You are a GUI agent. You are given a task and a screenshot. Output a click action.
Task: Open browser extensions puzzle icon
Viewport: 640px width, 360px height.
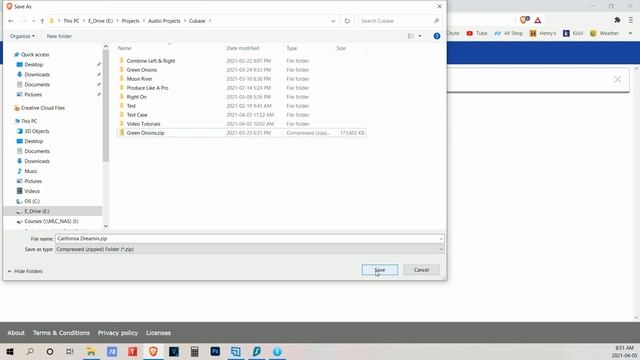tap(617, 20)
